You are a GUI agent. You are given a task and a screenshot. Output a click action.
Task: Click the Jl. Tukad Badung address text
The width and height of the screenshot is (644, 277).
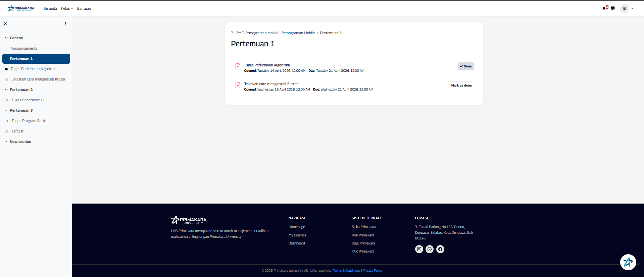[x=444, y=232]
